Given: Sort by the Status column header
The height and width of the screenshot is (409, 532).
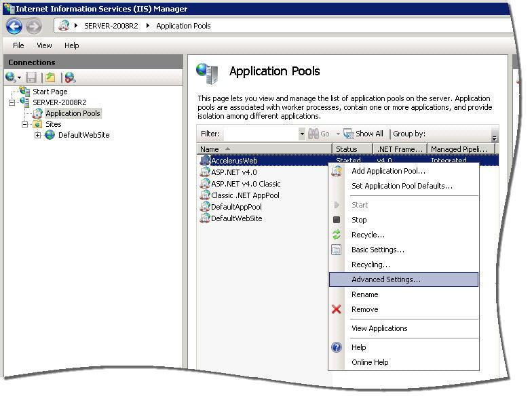Looking at the screenshot, I should tap(353, 149).
